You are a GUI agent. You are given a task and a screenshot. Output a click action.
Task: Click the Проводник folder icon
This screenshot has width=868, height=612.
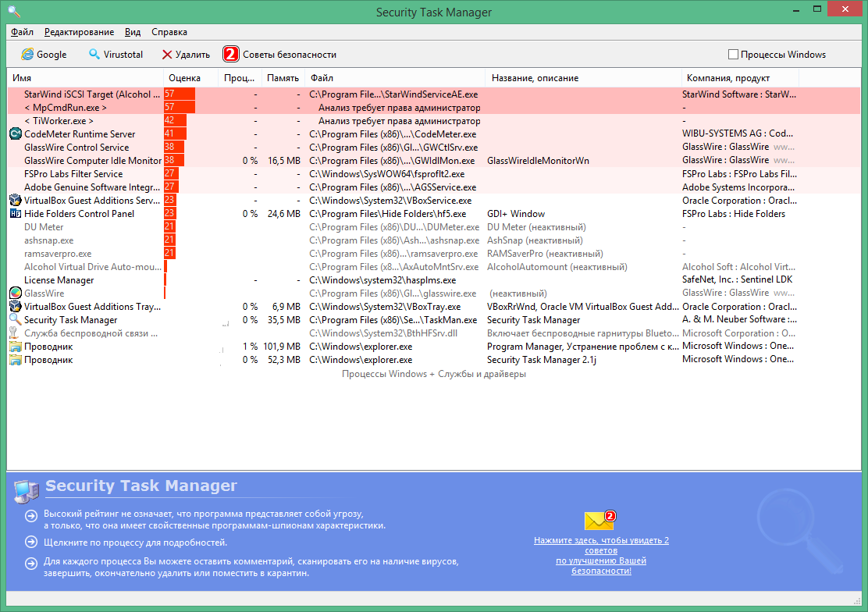(14, 346)
